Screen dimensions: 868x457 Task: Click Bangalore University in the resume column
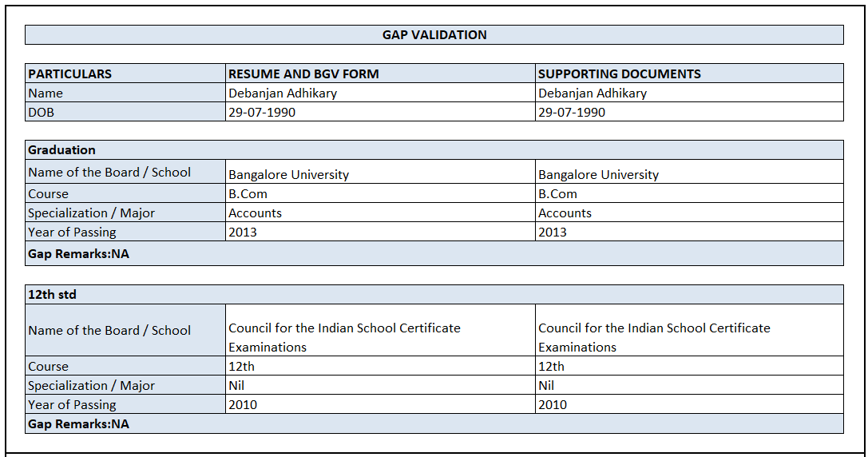(x=289, y=174)
